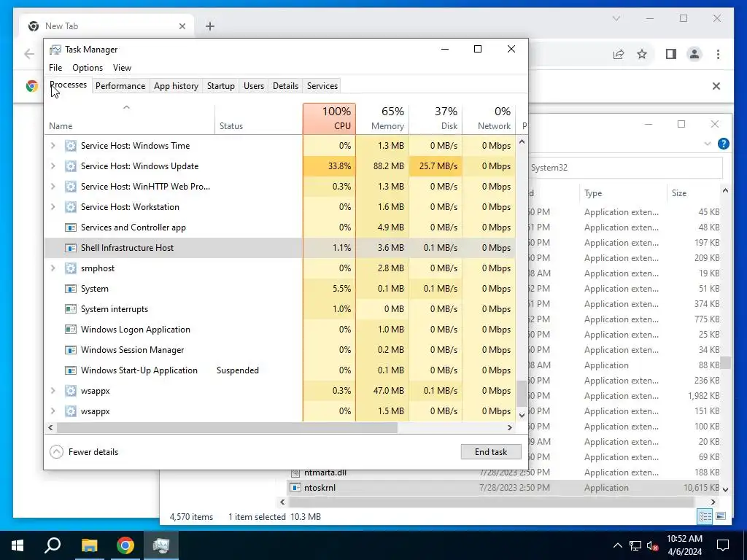Expand Service Host: Windows Update row
Viewport: 747px width, 560px height.
53,166
